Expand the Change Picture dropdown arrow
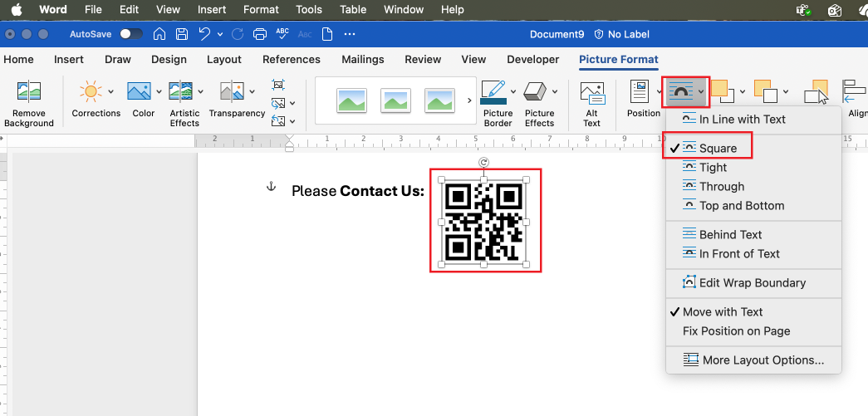The height and width of the screenshot is (416, 868). coord(292,104)
